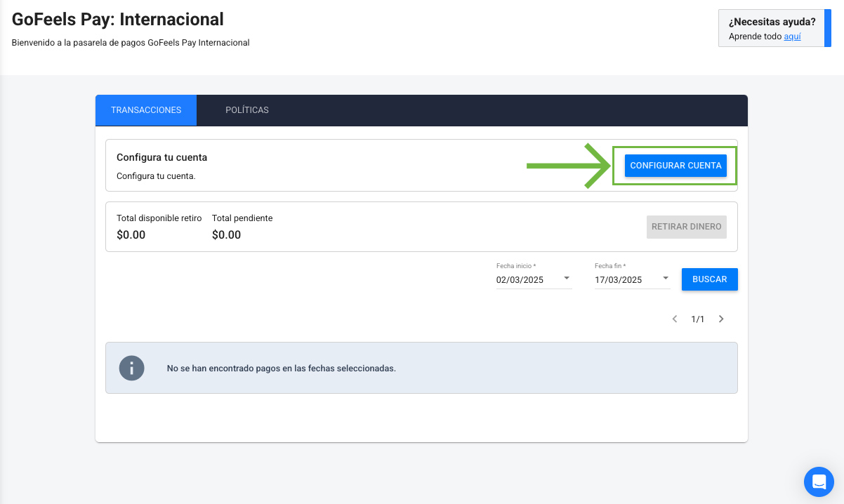Image resolution: width=844 pixels, height=504 pixels.
Task: Open the chat support bubble icon
Action: [819, 482]
